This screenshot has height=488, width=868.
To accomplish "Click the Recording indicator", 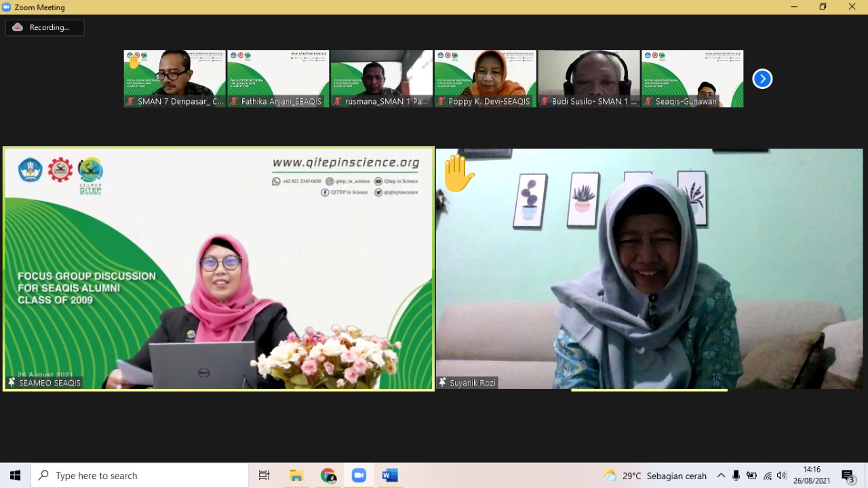I will [45, 28].
